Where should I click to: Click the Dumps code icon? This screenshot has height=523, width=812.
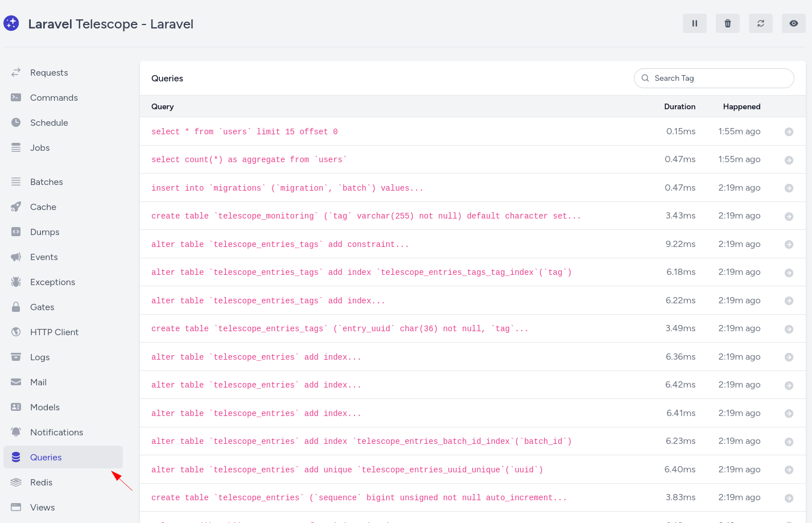16,232
